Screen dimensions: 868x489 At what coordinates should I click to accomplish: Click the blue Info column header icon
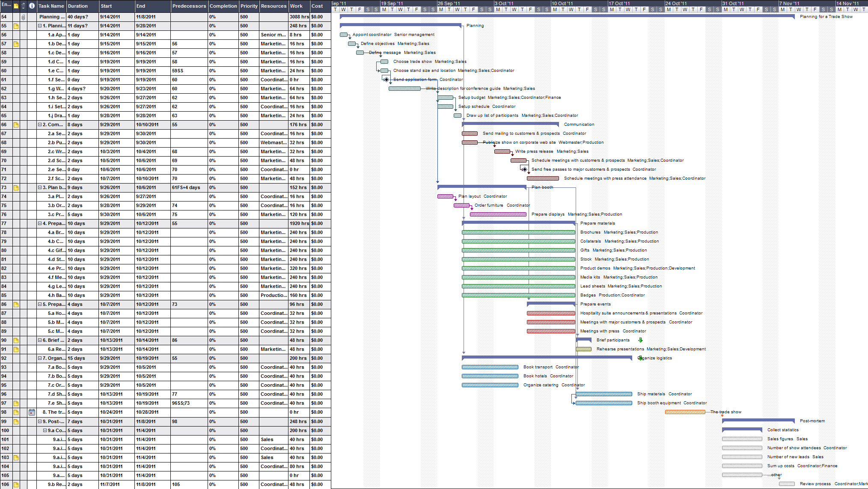coord(31,6)
